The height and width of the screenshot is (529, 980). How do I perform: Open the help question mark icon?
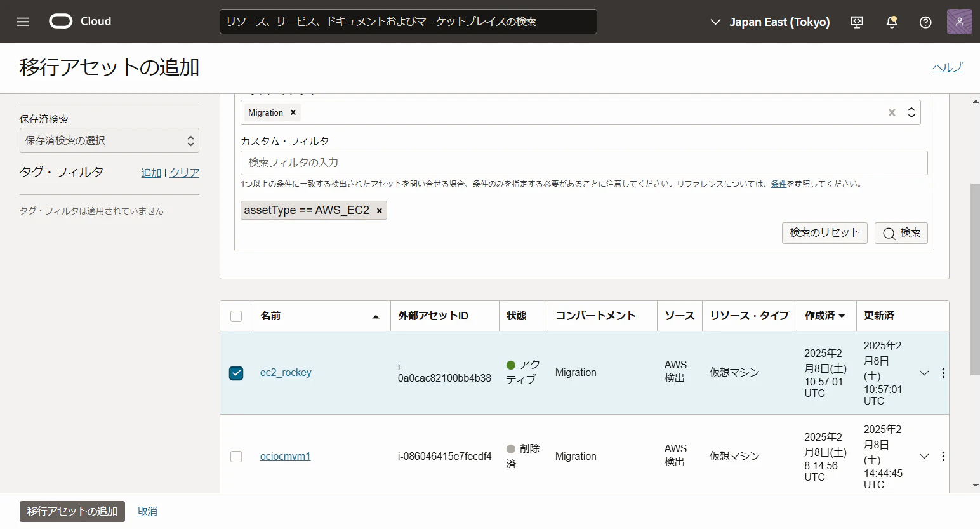tap(925, 22)
